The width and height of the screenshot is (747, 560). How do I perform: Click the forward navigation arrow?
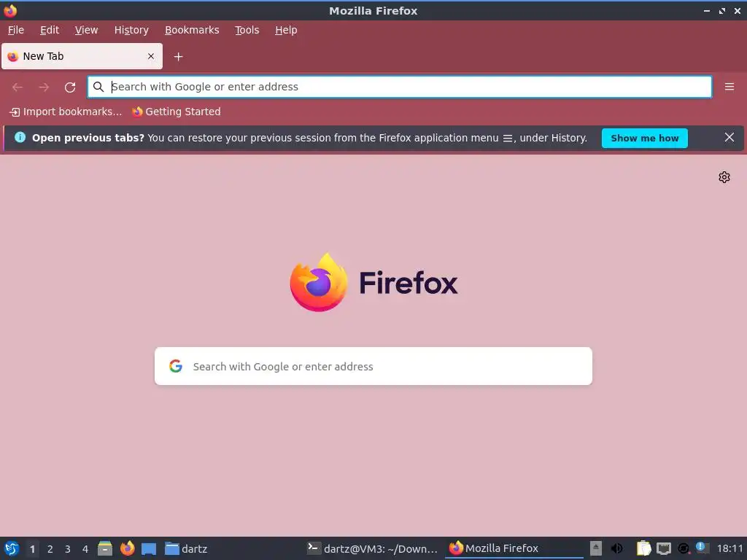44,87
